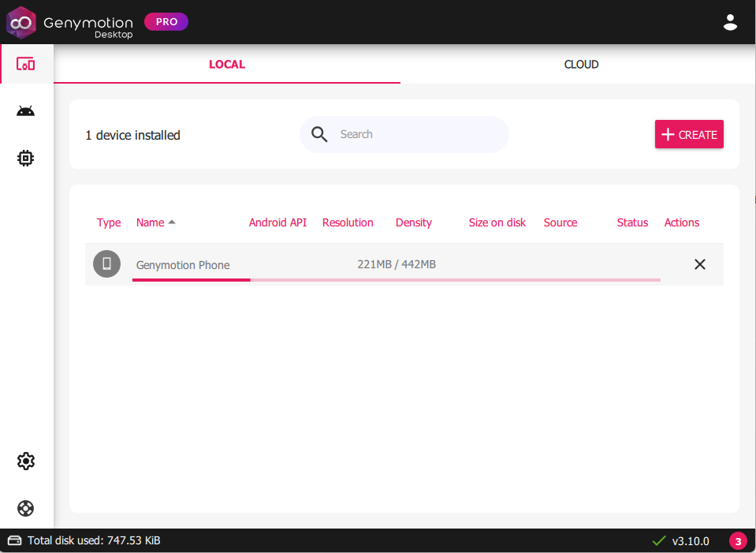Focus the Search input field
The image size is (756, 553).
pos(404,135)
